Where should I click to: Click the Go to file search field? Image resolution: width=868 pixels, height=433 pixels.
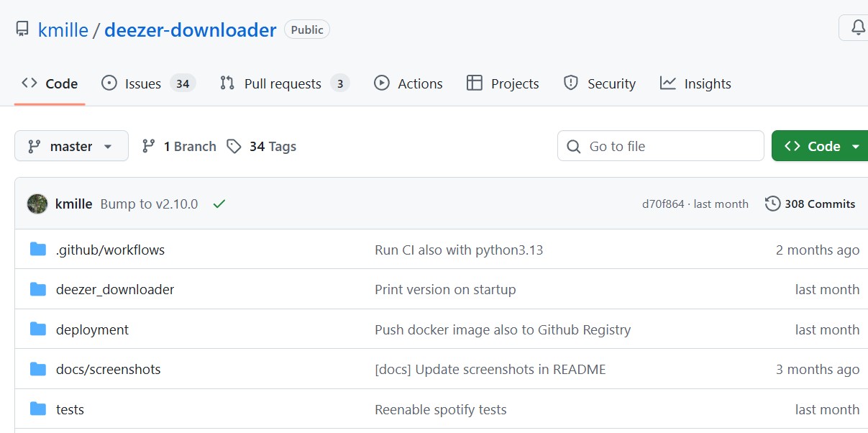point(660,146)
